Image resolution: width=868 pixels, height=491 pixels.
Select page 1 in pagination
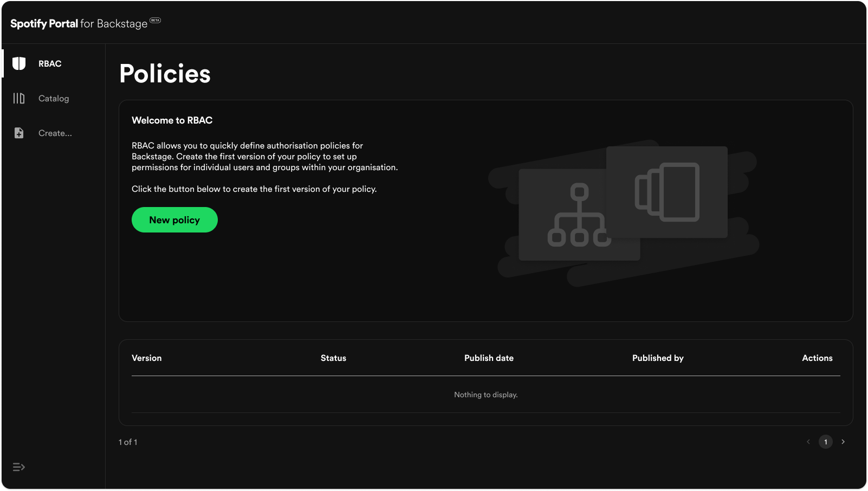tap(826, 442)
